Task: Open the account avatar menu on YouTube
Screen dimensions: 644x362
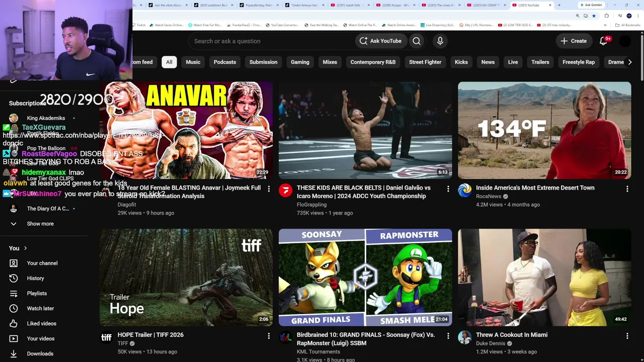Action: [x=625, y=41]
